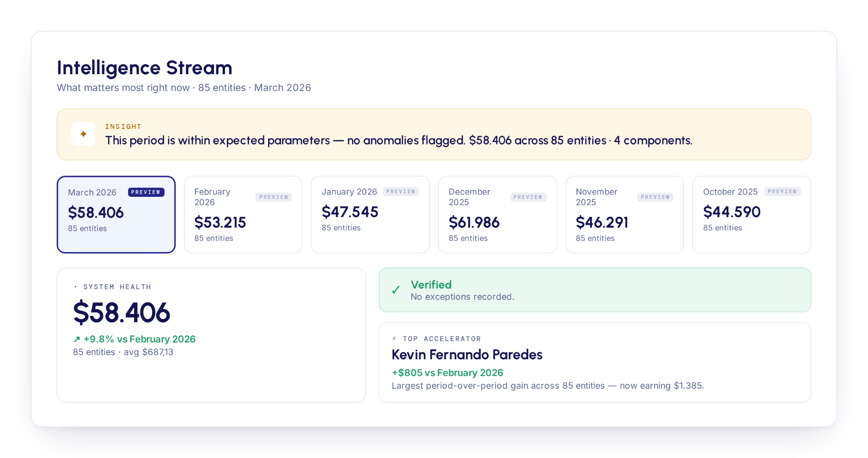
Task: Click '+$805 vs February 2026' text
Action: pos(448,373)
